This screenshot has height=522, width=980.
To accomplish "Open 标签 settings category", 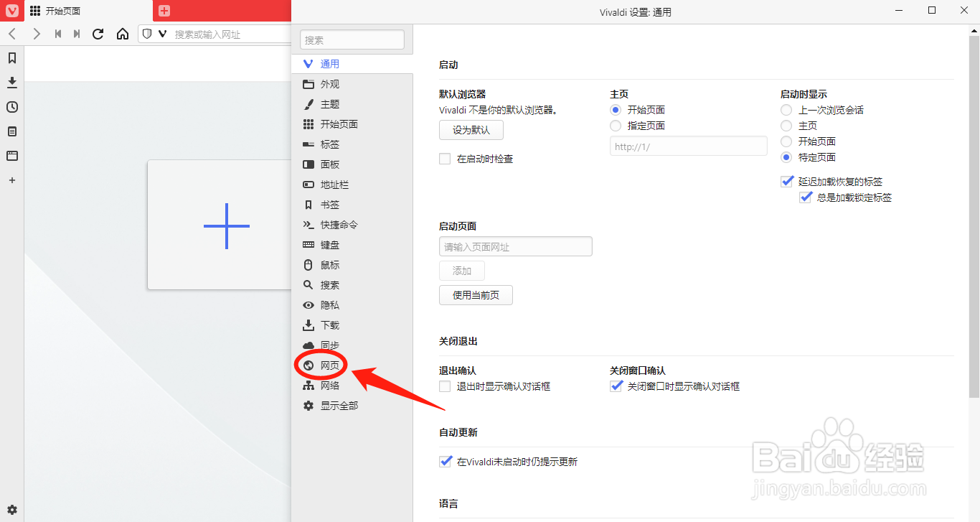I will [x=352, y=144].
